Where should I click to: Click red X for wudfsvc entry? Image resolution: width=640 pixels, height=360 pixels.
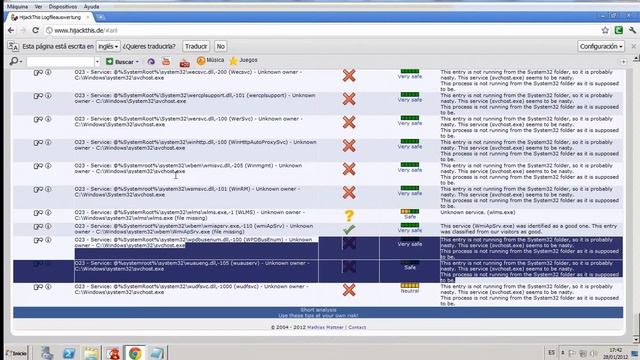coord(349,290)
